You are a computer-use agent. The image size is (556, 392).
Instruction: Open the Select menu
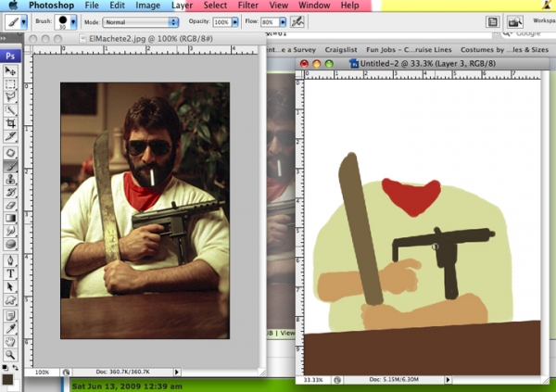click(215, 6)
